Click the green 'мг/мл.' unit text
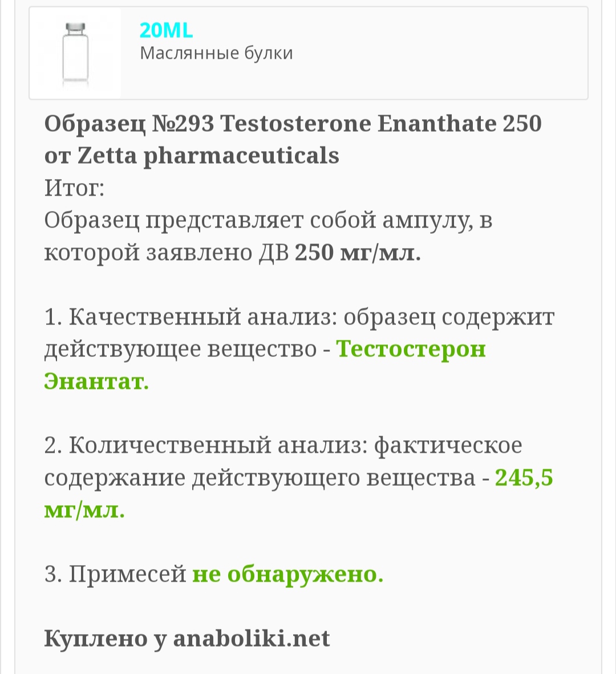Screen dimensions: 616x674 click(x=84, y=509)
